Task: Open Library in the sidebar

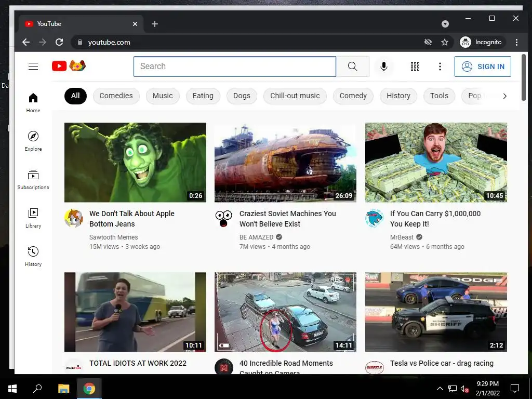Action: [x=33, y=218]
